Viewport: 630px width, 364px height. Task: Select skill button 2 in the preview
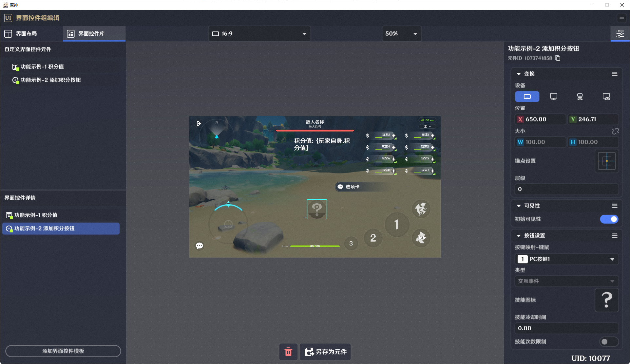pos(373,238)
